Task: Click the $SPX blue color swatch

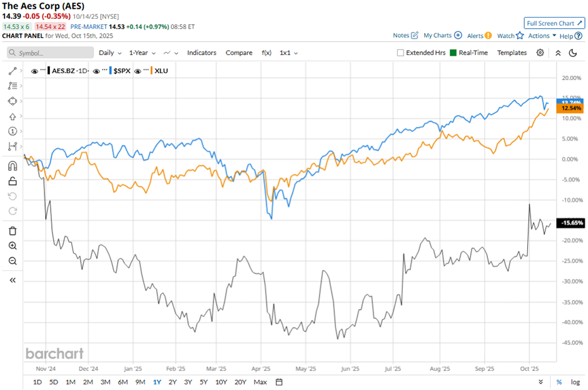Action: pos(110,71)
